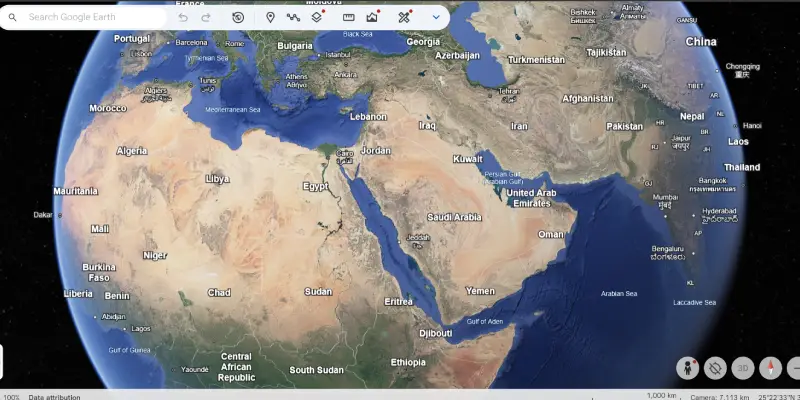This screenshot has width=800, height=400.
Task: Click the Georgia country label
Action: click(x=423, y=42)
